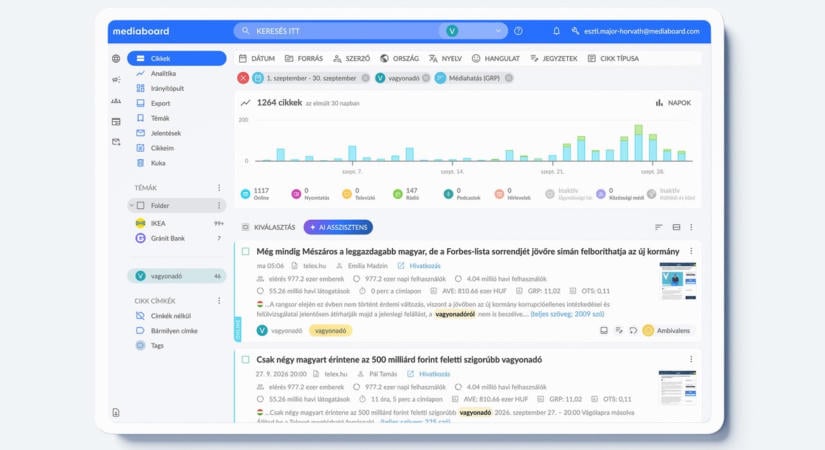Toggle the Online media type filter

click(256, 194)
